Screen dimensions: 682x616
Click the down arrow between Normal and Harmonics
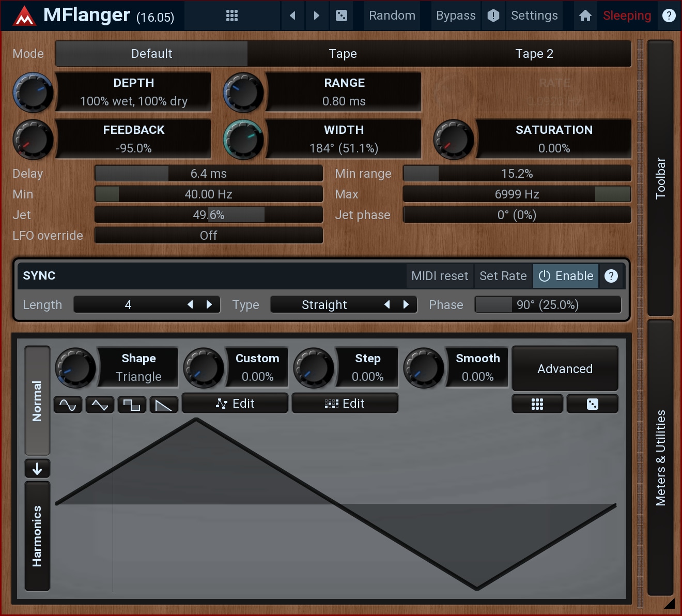pos(37,469)
